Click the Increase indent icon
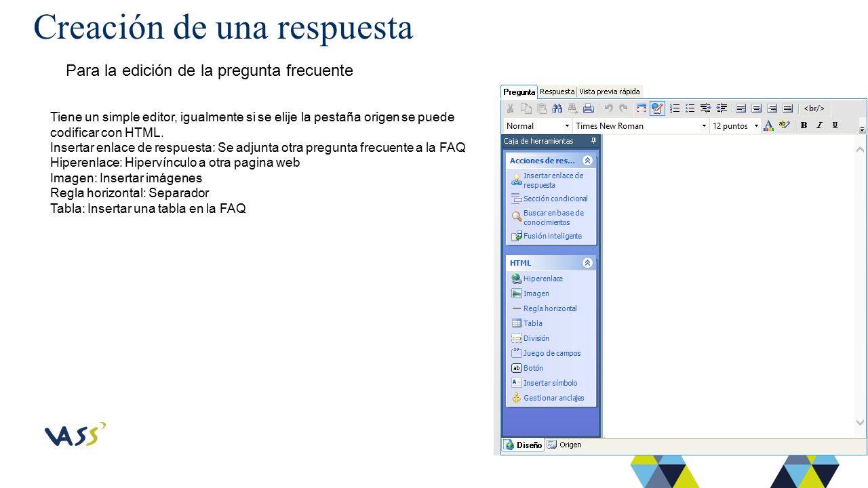 [722, 108]
